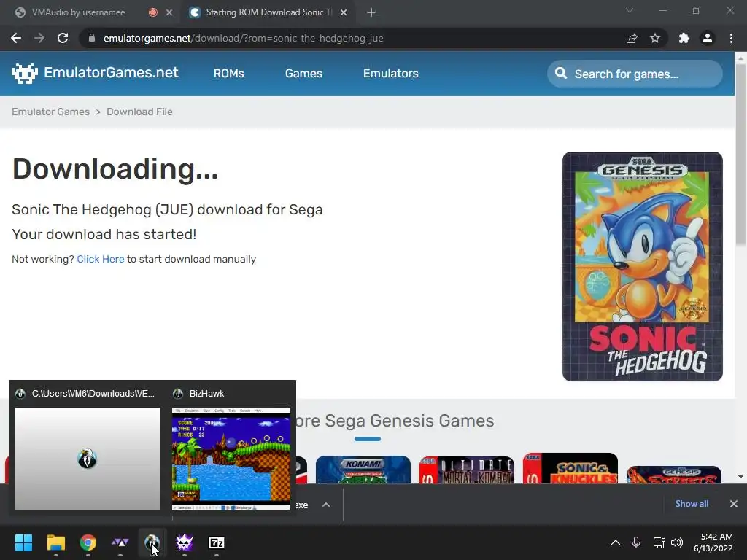Open the purple spiky monster taskbar app
This screenshot has height=560, width=747.
(x=185, y=542)
